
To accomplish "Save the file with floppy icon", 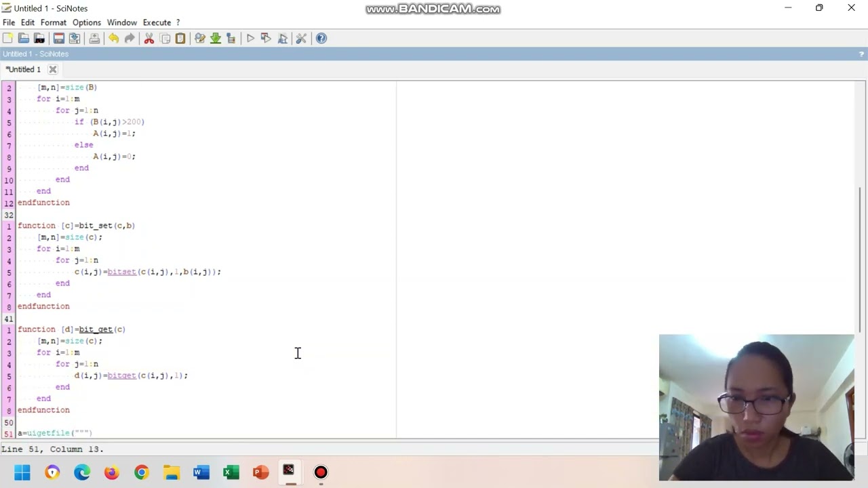I will (59, 39).
